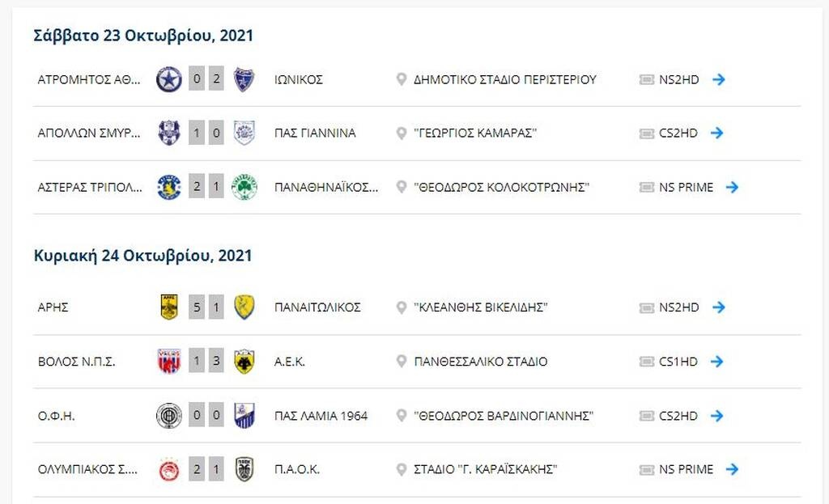Click the Asteras Tripolis club crest
Viewport: 829px width, 504px height.
(x=168, y=187)
